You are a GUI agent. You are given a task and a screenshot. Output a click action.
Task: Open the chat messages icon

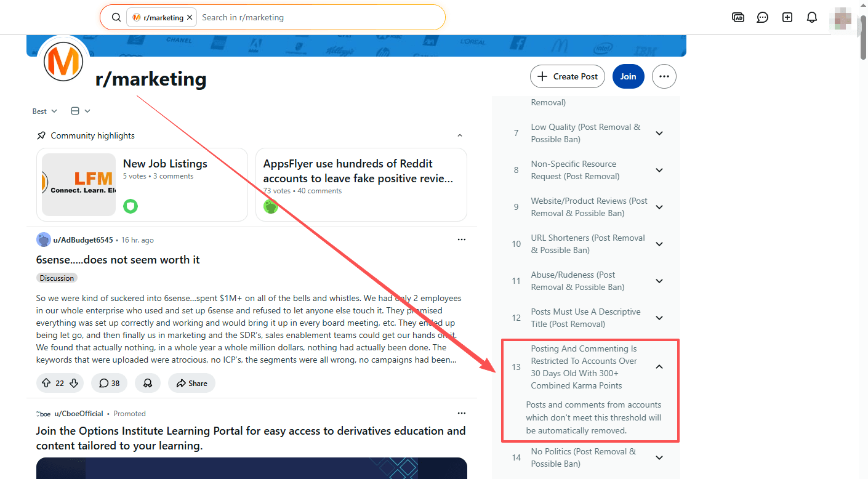pyautogui.click(x=763, y=17)
